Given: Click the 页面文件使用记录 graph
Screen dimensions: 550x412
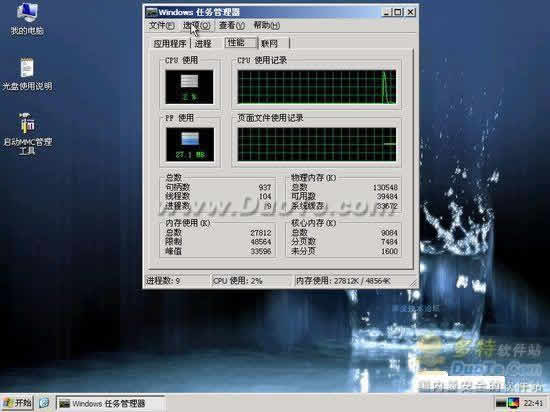Looking at the screenshot, I should (317, 144).
